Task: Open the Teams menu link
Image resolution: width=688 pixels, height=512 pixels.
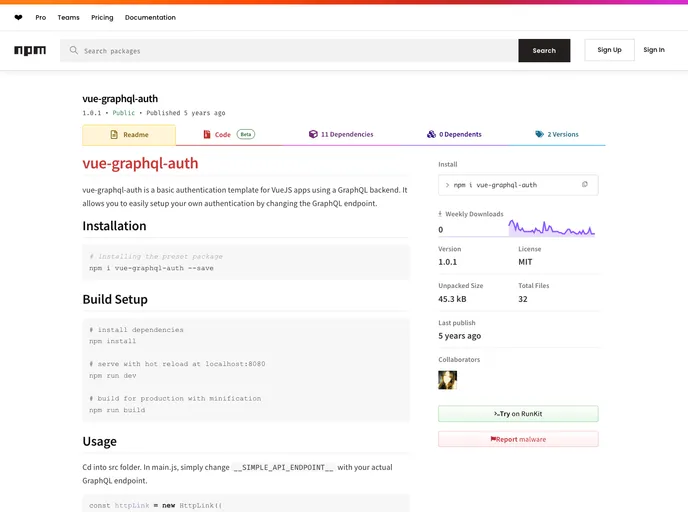Action: pos(68,18)
